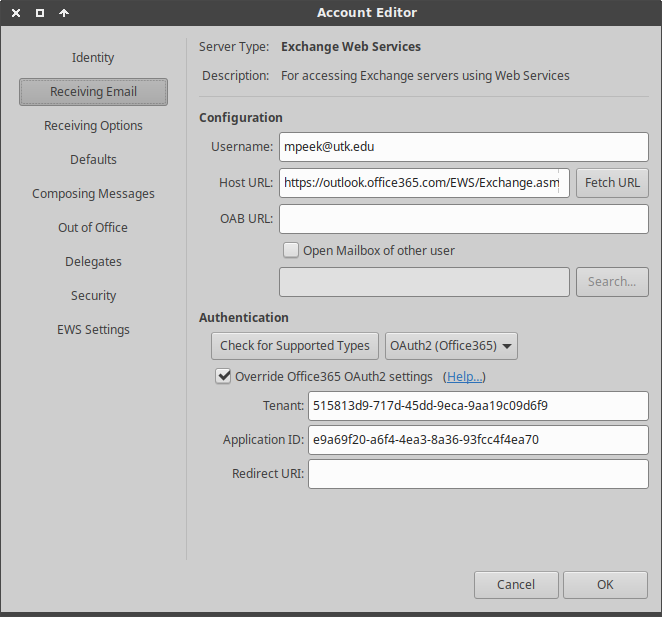Open EWS Settings page
662x617 pixels.
pos(93,330)
